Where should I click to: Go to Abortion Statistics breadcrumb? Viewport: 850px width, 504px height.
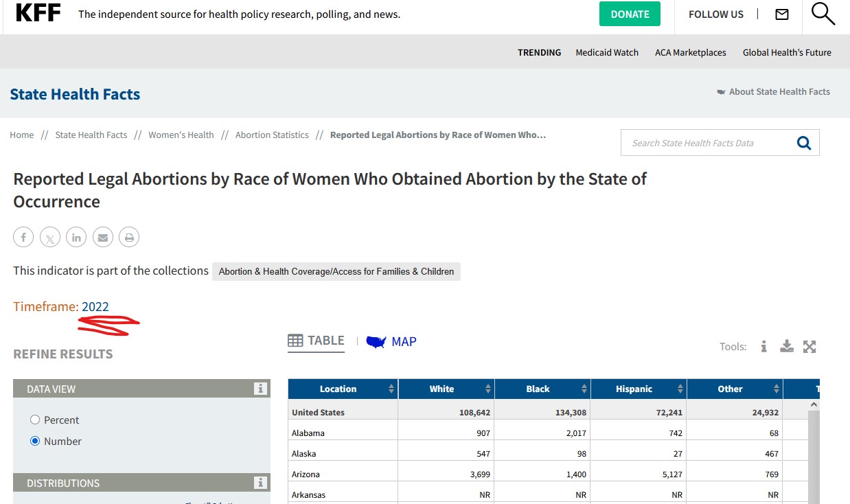tap(272, 135)
